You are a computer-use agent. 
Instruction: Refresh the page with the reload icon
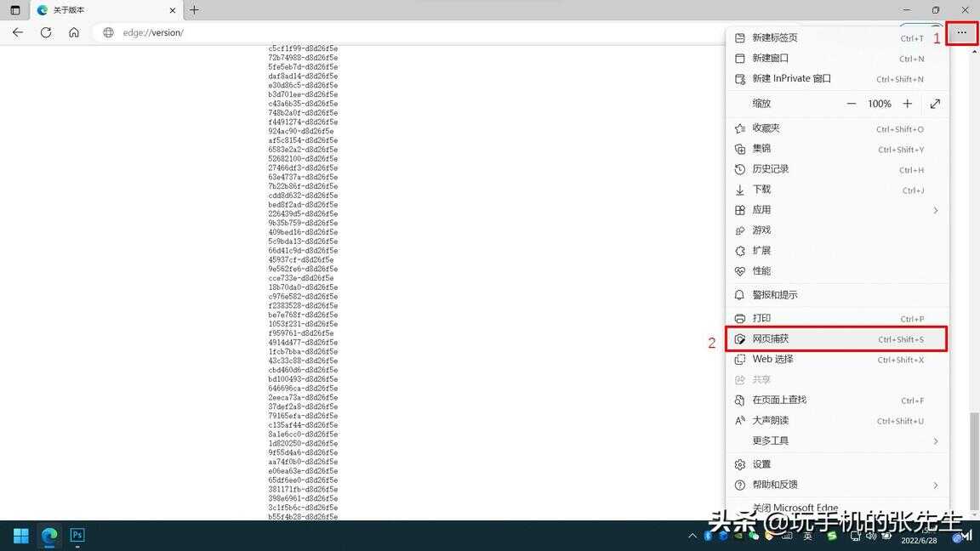pyautogui.click(x=46, y=32)
